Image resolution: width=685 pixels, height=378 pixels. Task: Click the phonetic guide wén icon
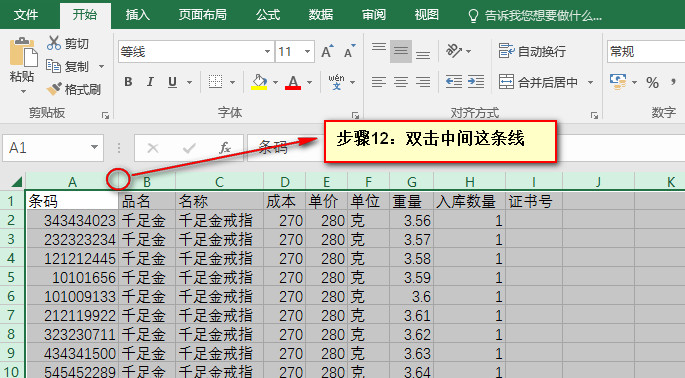point(336,82)
